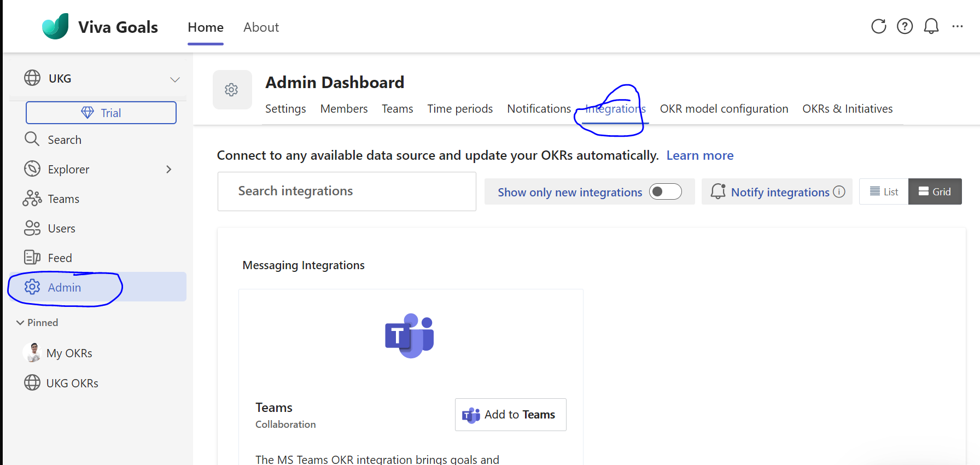Screen dimensions: 980x465
Task: Open the OKRs & Initiatives tab
Action: [848, 109]
